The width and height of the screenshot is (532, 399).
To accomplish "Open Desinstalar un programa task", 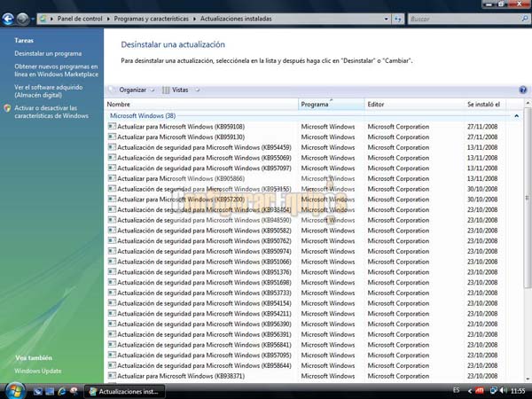I will point(48,53).
